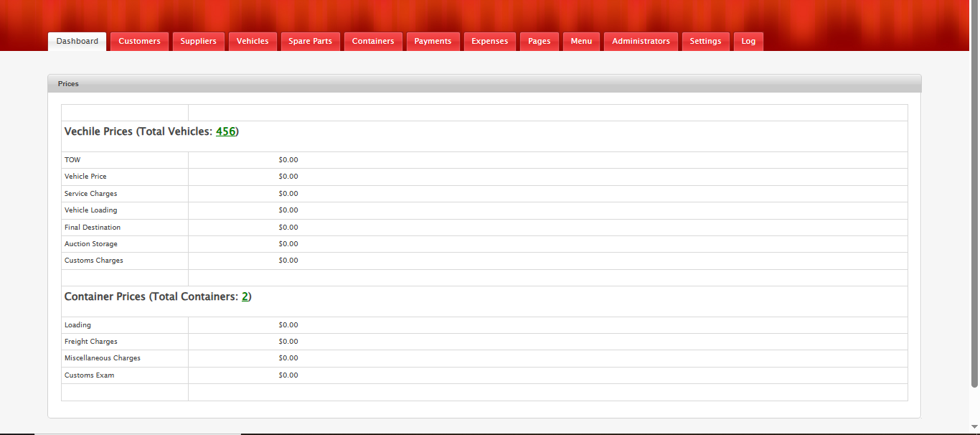Click the total containers 2 link
Image resolution: width=980 pixels, height=435 pixels.
245,296
